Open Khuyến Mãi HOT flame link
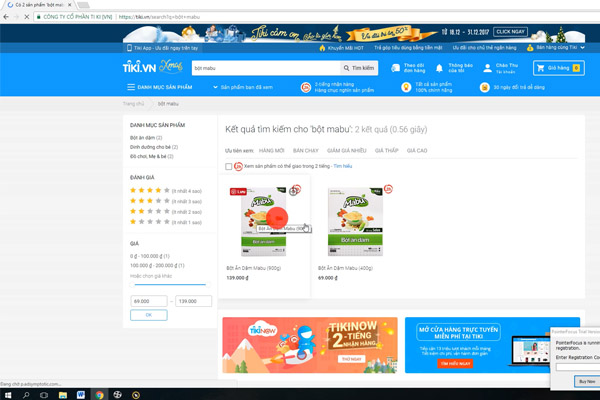The width and height of the screenshot is (600, 400). click(x=341, y=48)
